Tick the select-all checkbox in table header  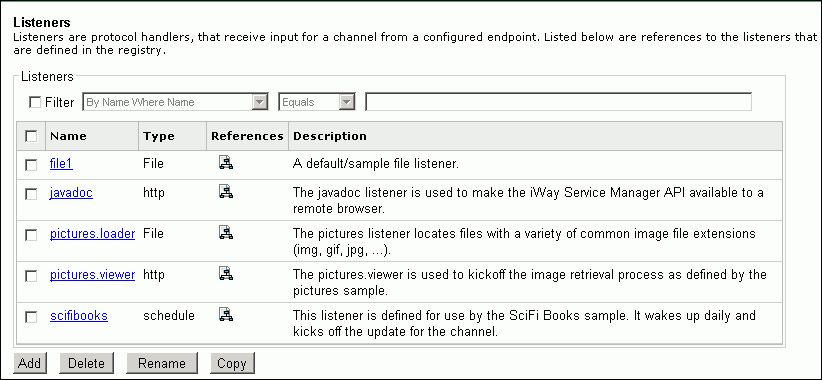click(x=31, y=136)
